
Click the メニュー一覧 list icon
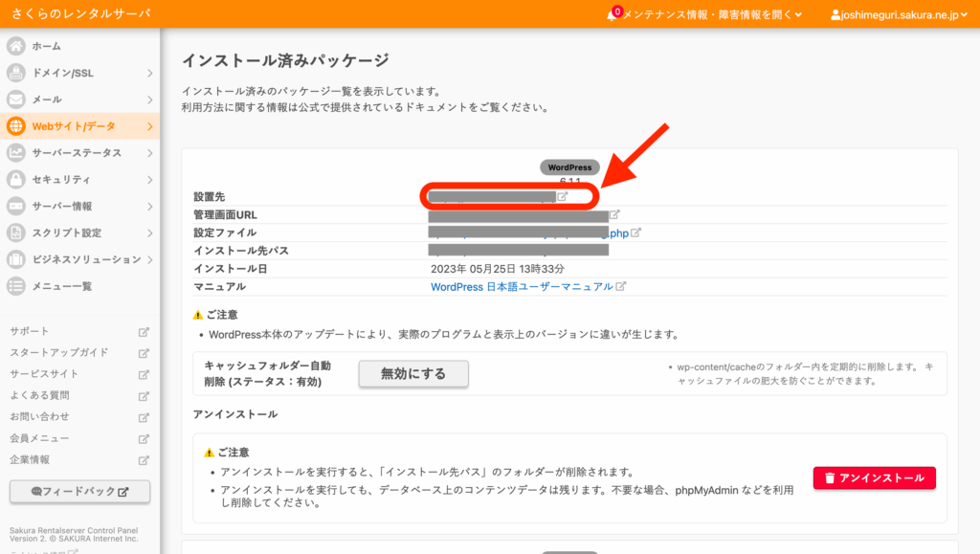[16, 286]
